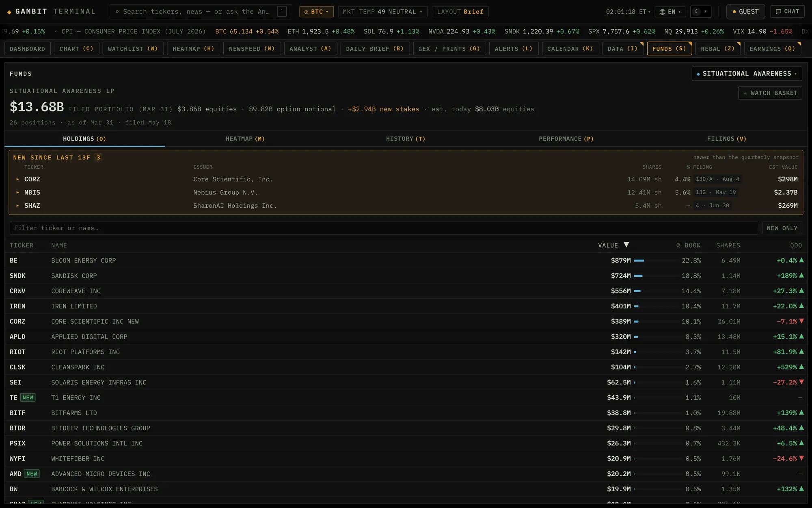Switch to the PERFORMANCE (P) sub-tab
The width and height of the screenshot is (812, 508).
(x=566, y=139)
